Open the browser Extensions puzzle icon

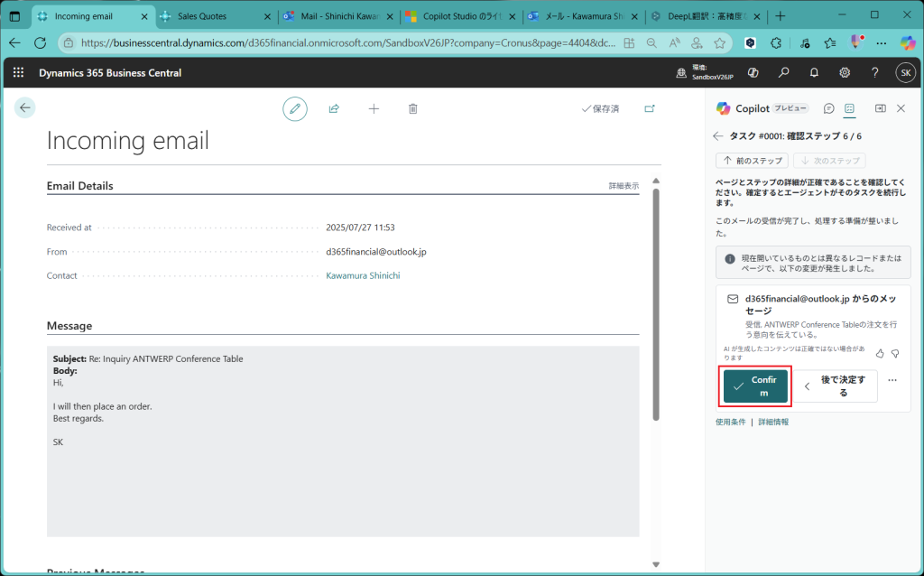tap(776, 43)
